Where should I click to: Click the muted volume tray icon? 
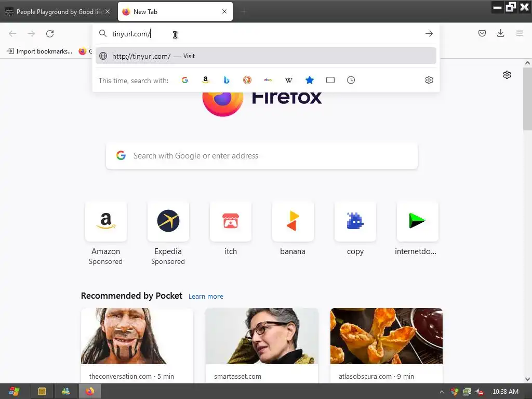point(480,392)
